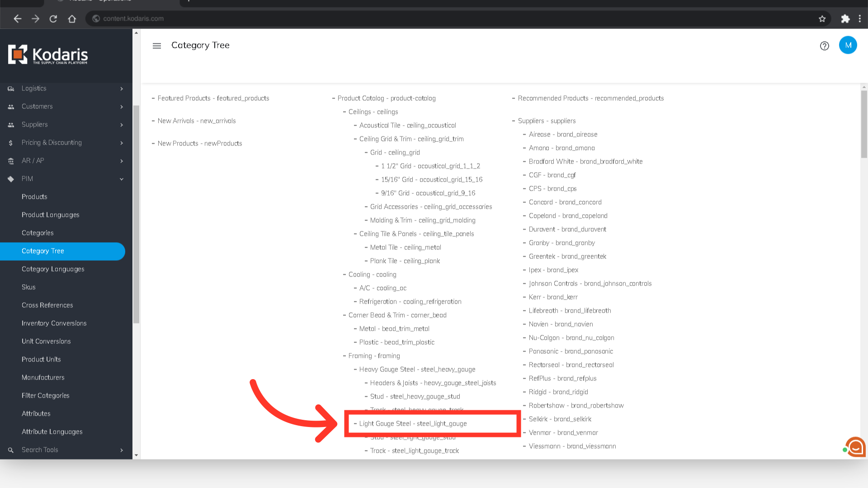Viewport: 868px width, 488px height.
Task: Collapse the Suppliers tree node
Action: tap(514, 121)
